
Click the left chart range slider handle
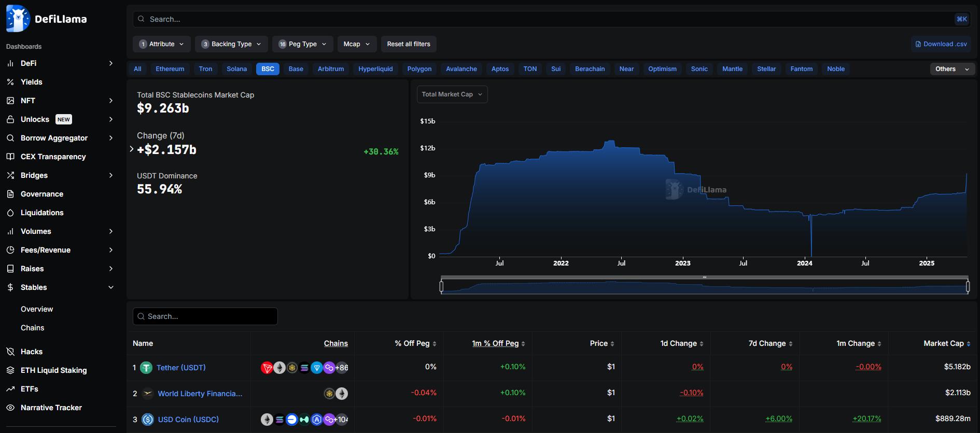pyautogui.click(x=441, y=286)
